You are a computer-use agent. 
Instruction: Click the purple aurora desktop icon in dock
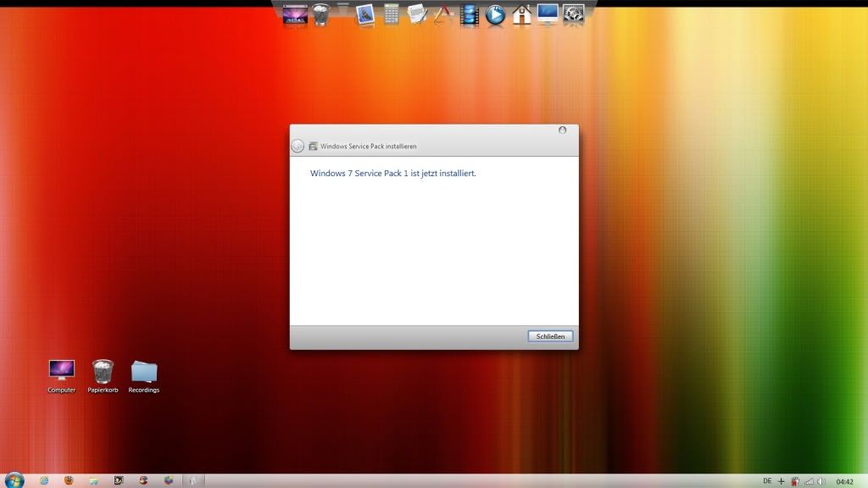(295, 14)
